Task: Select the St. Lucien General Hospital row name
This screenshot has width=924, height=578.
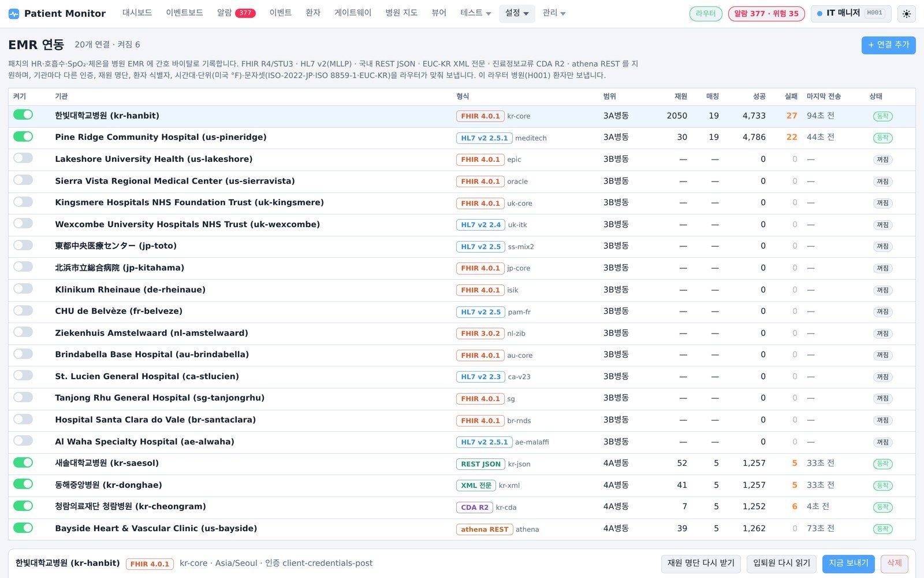Action: tap(147, 376)
